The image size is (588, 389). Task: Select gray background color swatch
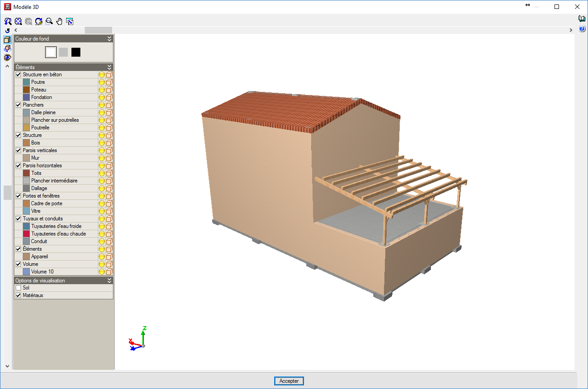pos(63,52)
